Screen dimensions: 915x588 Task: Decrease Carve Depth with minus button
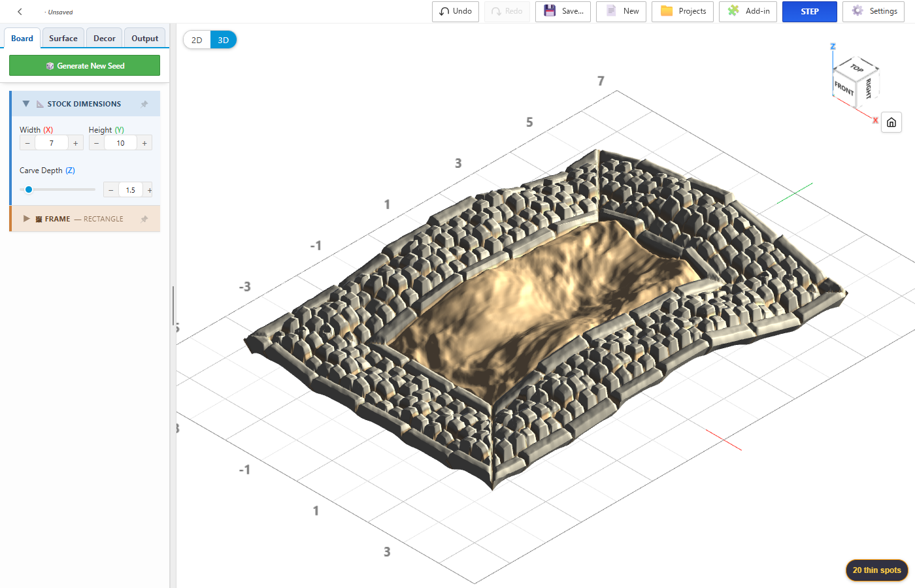pos(111,190)
